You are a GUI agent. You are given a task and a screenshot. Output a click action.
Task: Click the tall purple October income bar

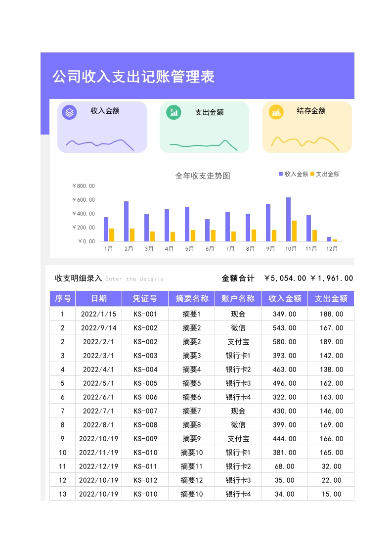coord(288,219)
